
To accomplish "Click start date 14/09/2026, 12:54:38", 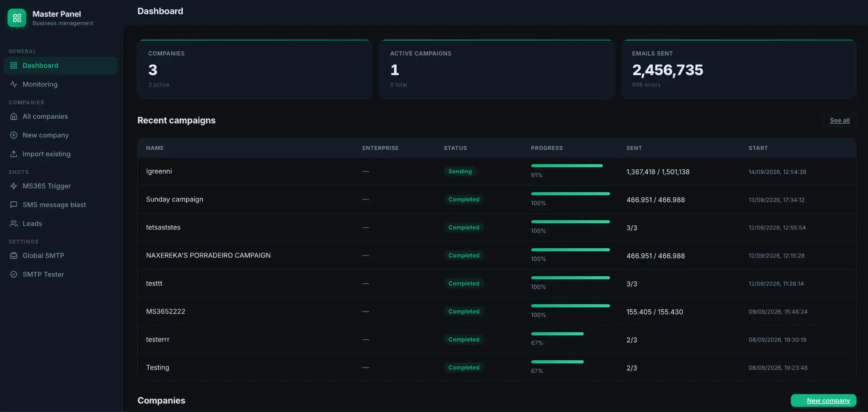I will (x=777, y=171).
